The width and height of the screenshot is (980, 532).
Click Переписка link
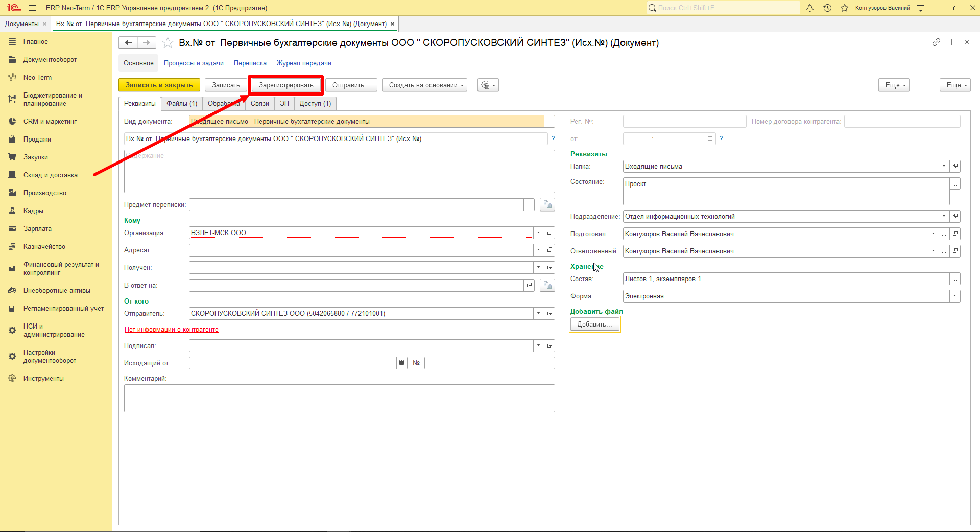(x=250, y=63)
